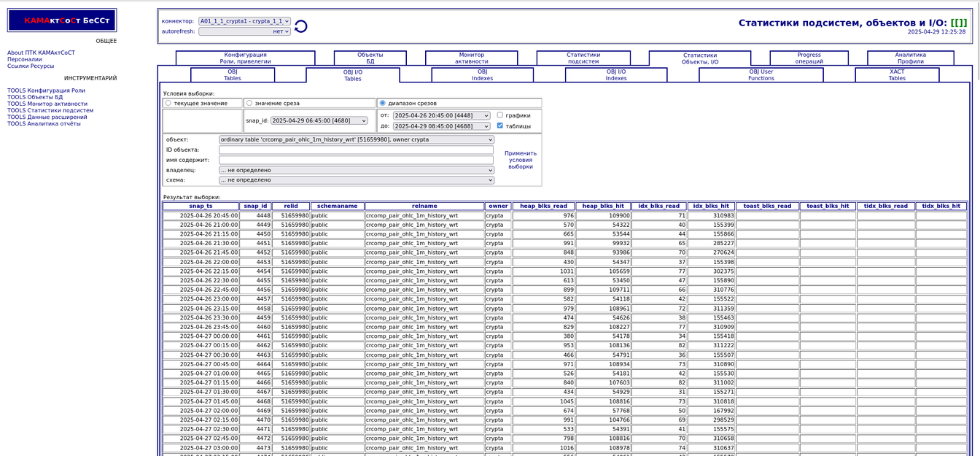Go to the "XACT Tables" sub-tab
Image resolution: width=980 pixels, height=456 pixels.
896,75
